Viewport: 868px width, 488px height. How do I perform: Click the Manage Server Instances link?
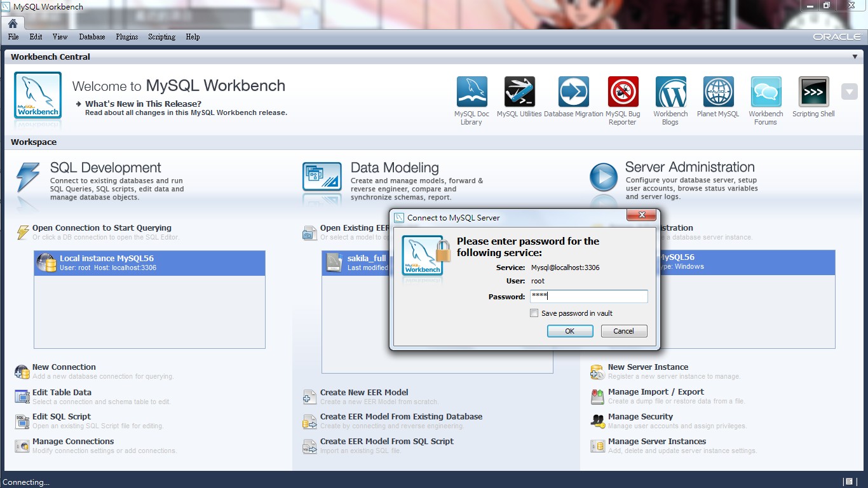pyautogui.click(x=657, y=442)
